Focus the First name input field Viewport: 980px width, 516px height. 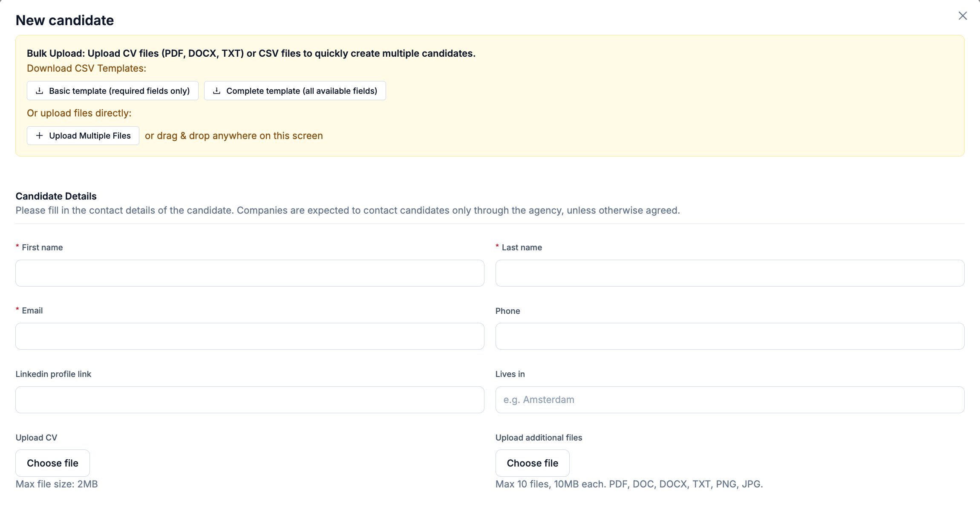click(x=250, y=273)
